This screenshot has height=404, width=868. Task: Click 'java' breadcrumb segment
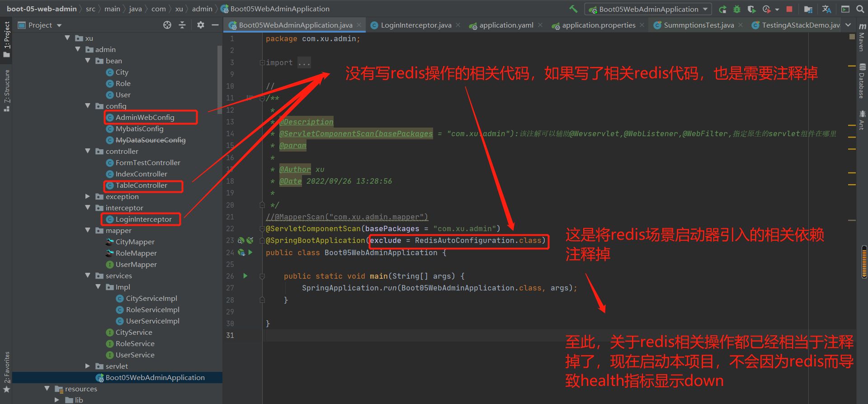point(136,9)
